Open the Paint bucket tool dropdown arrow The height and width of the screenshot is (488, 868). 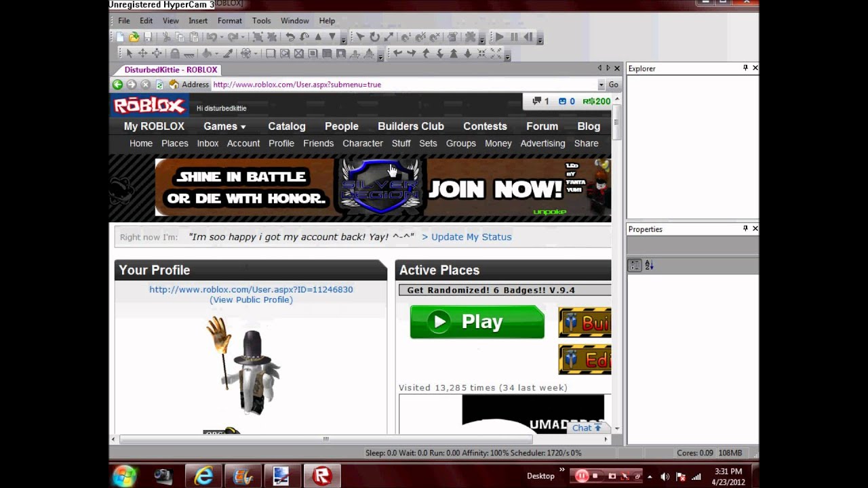(x=216, y=54)
